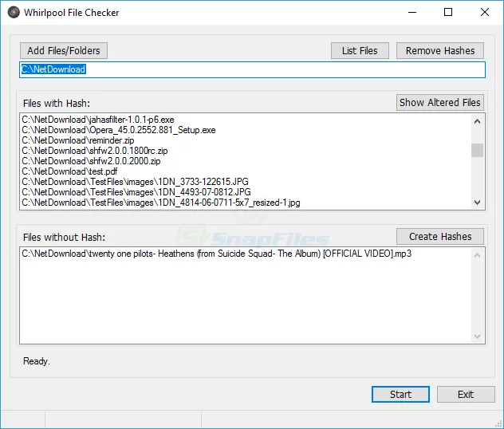Click the Add Files/Folders button
This screenshot has height=429, width=504.
63,50
